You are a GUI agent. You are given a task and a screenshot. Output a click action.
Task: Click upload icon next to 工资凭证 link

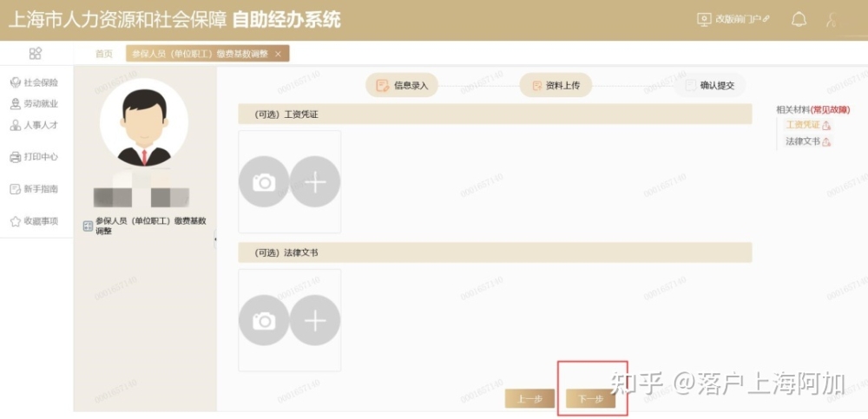pos(826,126)
